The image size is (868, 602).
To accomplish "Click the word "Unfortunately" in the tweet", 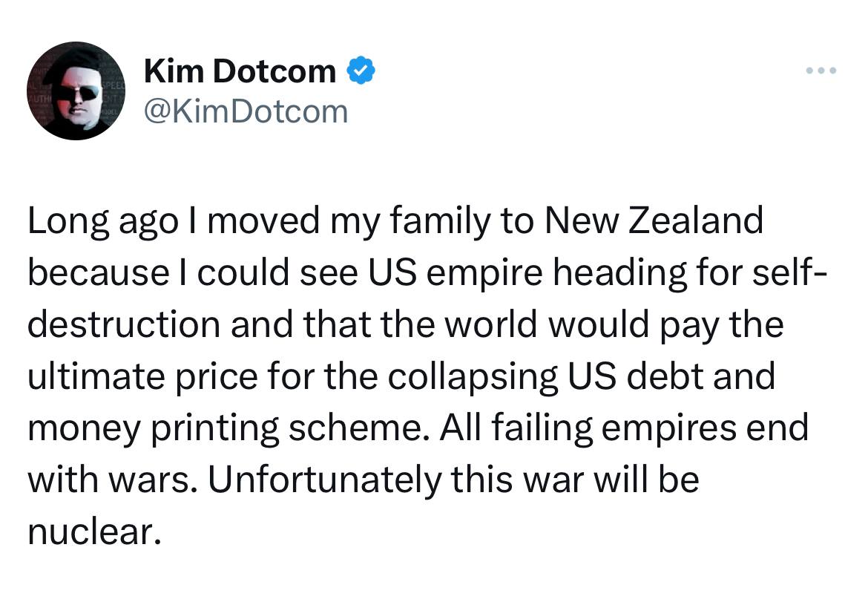I will click(x=323, y=480).
